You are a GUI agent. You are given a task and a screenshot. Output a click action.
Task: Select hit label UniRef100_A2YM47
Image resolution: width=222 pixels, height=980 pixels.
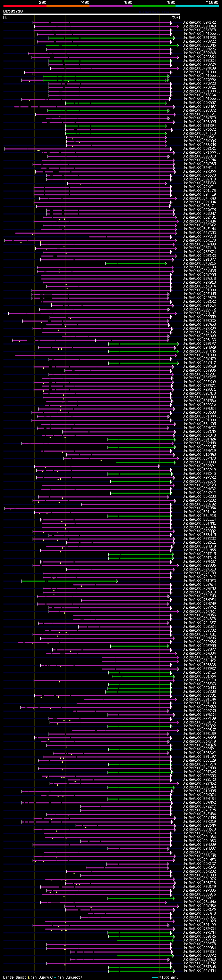pos(199,363)
